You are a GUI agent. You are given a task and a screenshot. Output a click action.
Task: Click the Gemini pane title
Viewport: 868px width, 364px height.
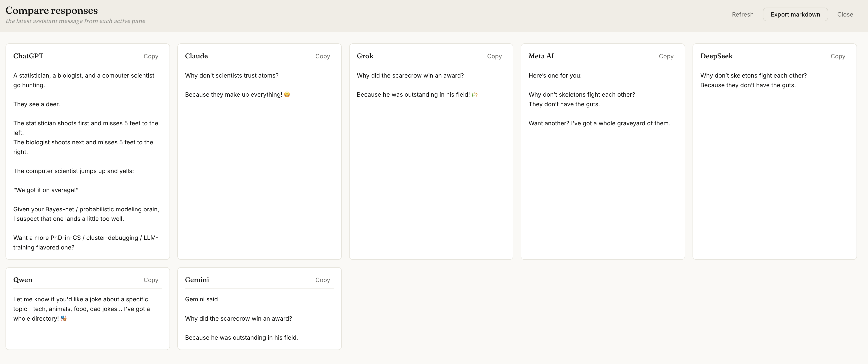pos(197,280)
